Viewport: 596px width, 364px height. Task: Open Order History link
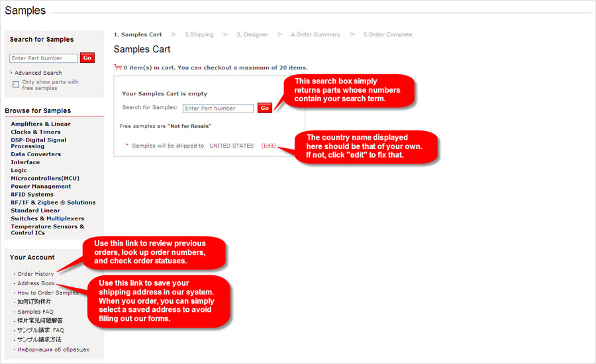35,274
